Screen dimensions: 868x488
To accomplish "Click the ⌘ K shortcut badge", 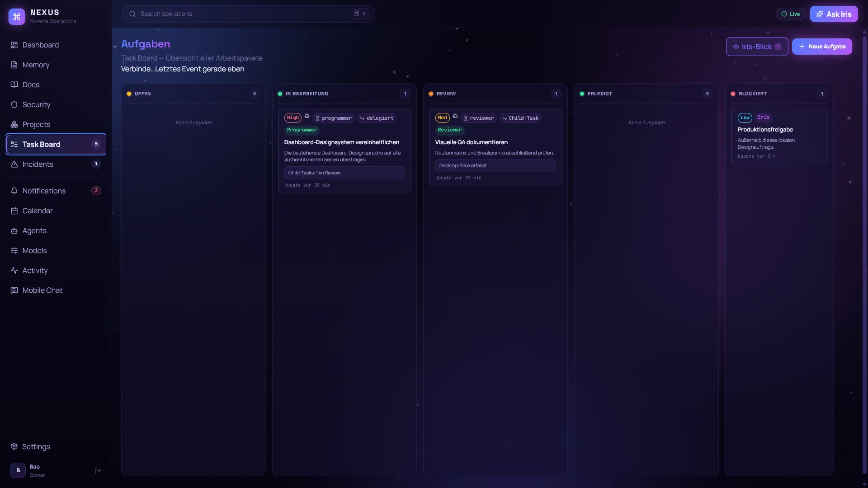I will 360,14.
